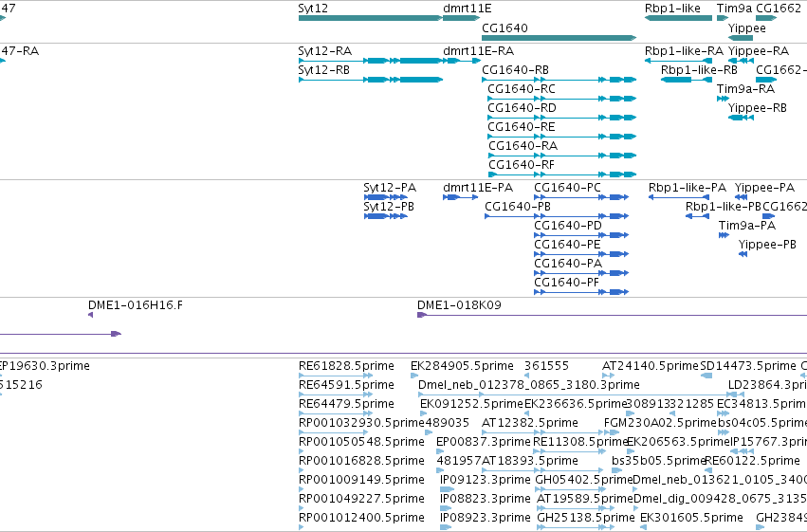
Task: Select protein CG1640-PB
Action: click(557, 216)
